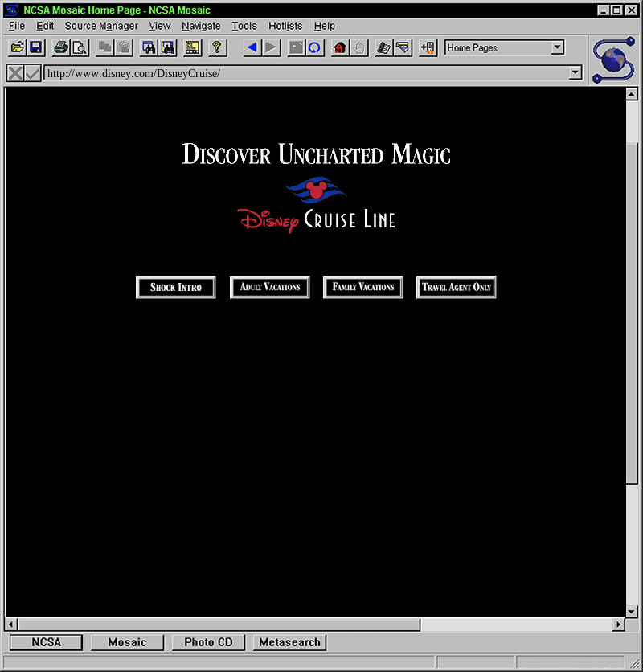Click the Reload page icon
This screenshot has width=643, height=672.
click(x=314, y=48)
